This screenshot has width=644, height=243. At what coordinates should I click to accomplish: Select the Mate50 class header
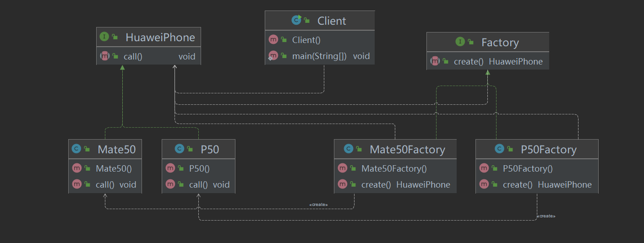105,149
